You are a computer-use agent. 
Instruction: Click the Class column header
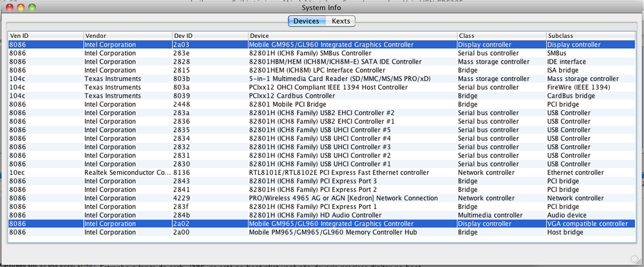click(x=500, y=36)
